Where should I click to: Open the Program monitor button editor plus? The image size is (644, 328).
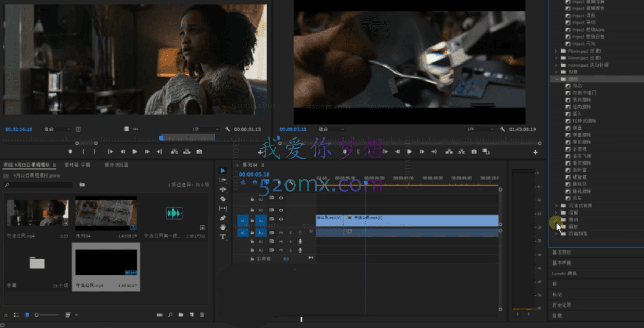[535, 152]
